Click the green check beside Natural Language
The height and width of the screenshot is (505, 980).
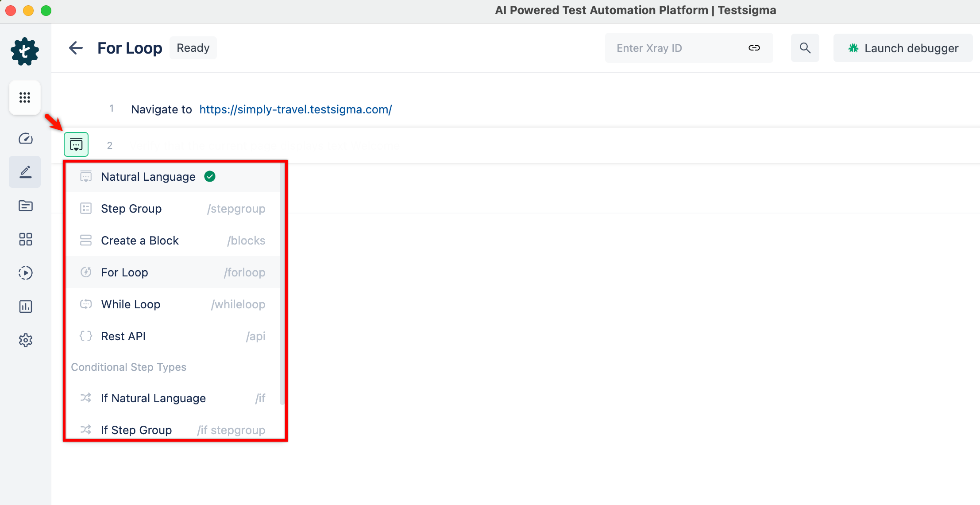[x=210, y=177]
